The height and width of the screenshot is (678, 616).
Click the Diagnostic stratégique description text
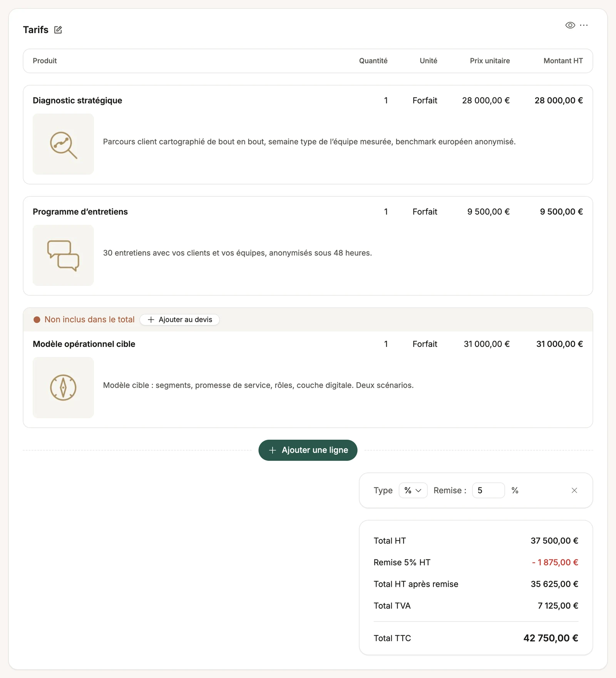click(309, 142)
